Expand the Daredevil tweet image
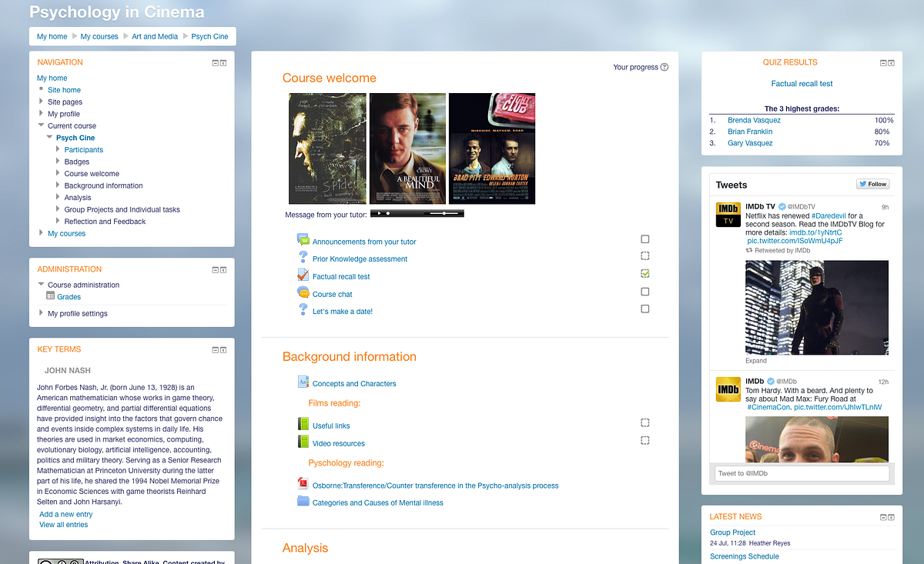Viewport: 924px width, 564px height. pos(756,360)
